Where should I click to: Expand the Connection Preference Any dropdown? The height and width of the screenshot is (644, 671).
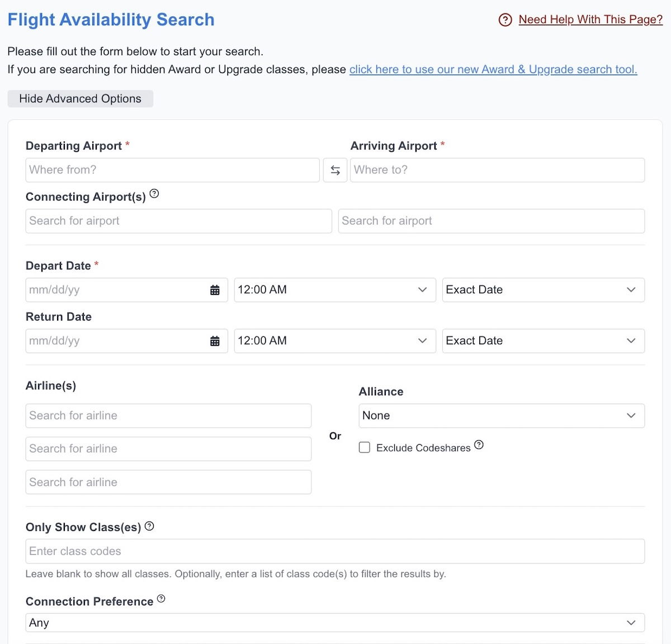pyautogui.click(x=334, y=623)
